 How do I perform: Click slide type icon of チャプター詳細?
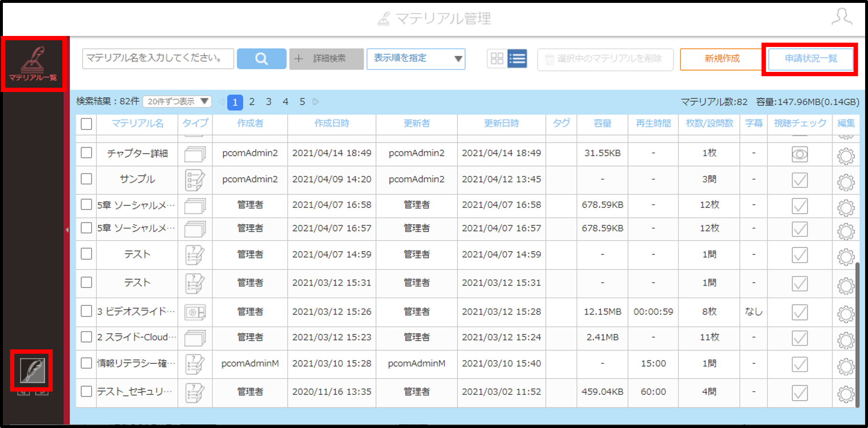(x=195, y=154)
